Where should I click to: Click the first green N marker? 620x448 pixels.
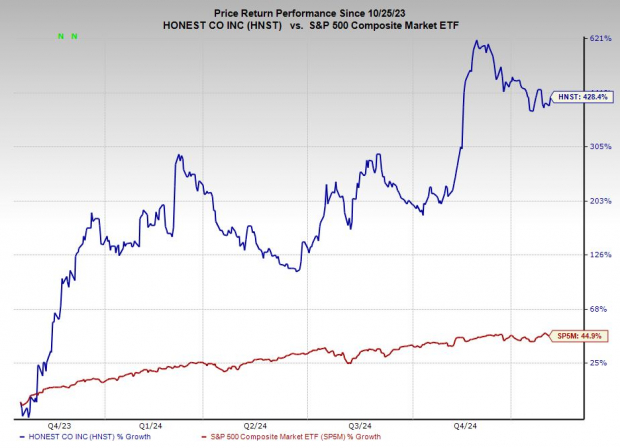[61, 35]
